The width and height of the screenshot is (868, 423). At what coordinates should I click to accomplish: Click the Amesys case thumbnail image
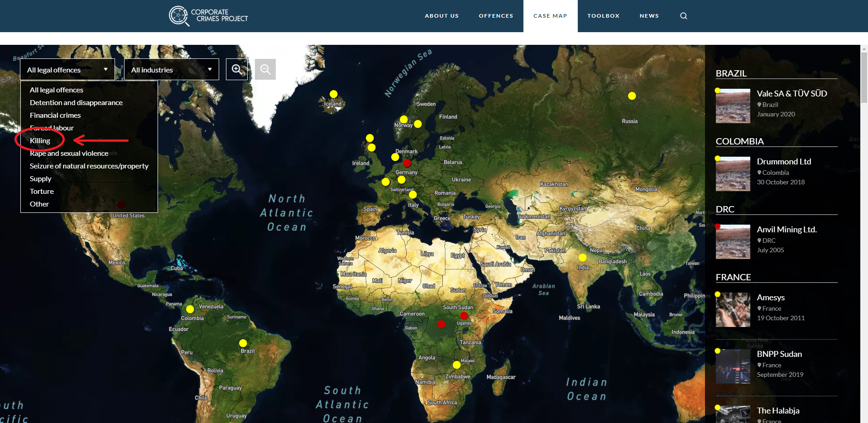[733, 310]
